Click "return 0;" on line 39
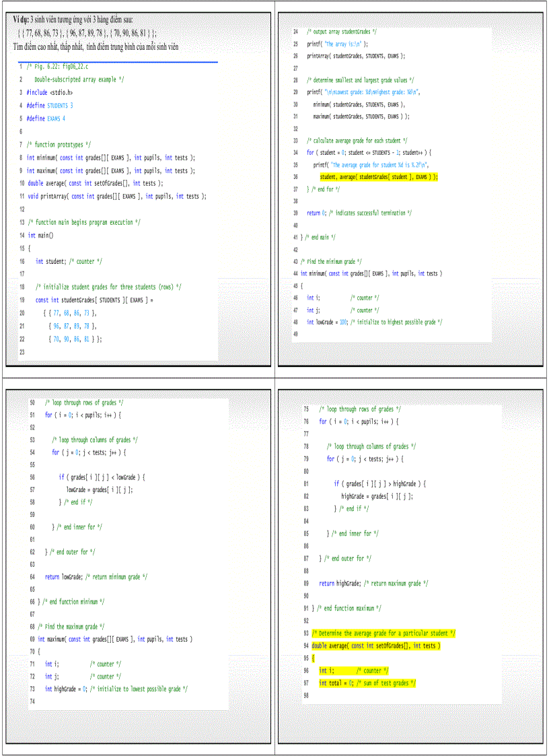The image size is (549, 756). (x=314, y=213)
